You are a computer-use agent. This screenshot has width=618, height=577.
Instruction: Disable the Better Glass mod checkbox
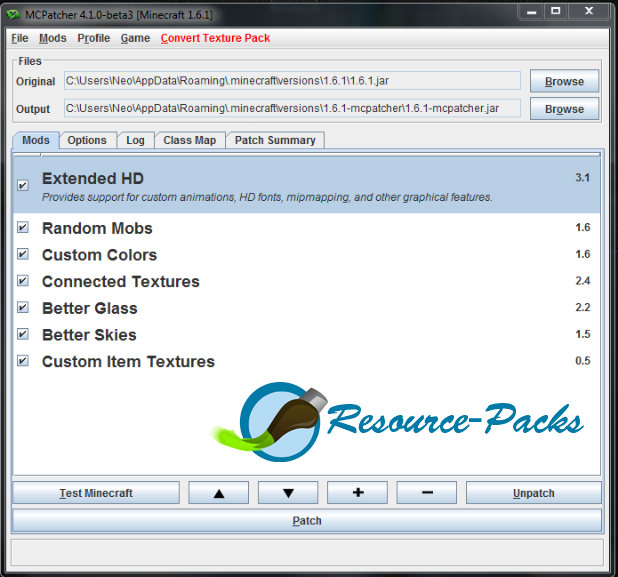(23, 307)
